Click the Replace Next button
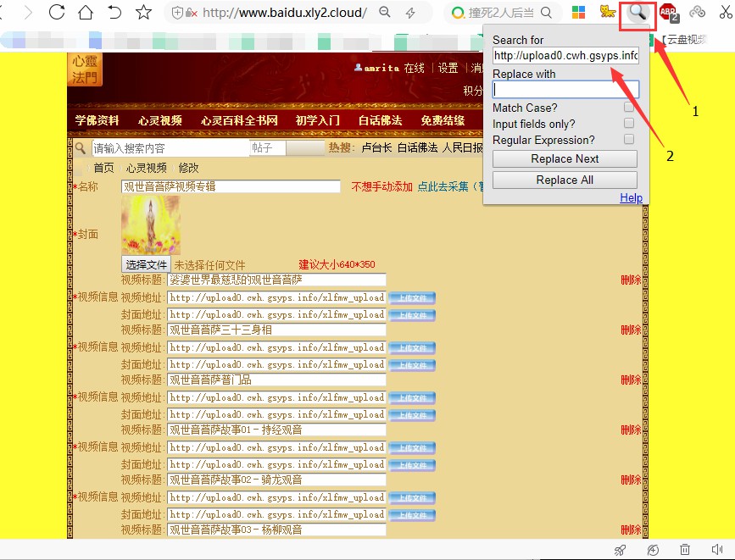The image size is (735, 560). pos(565,159)
